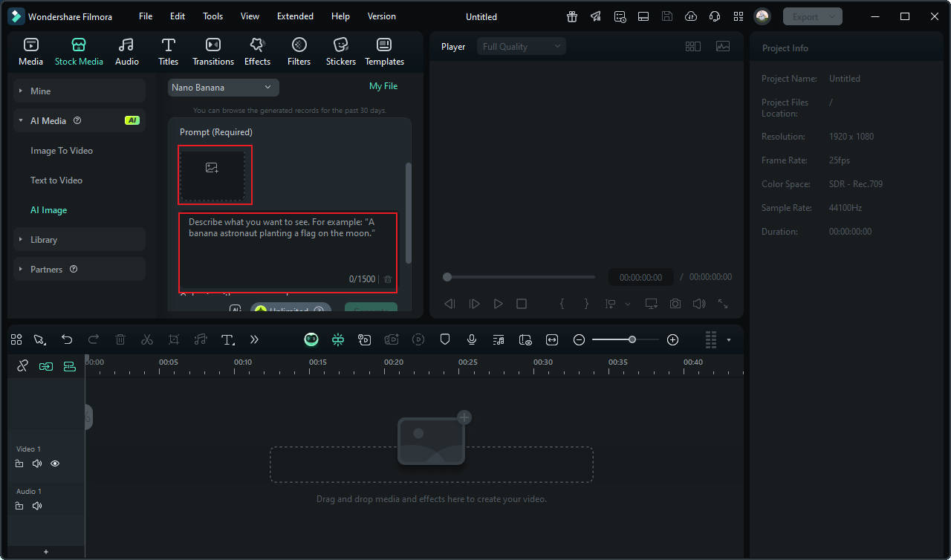The image size is (951, 560).
Task: Open the timeline Text tool
Action: (228, 339)
